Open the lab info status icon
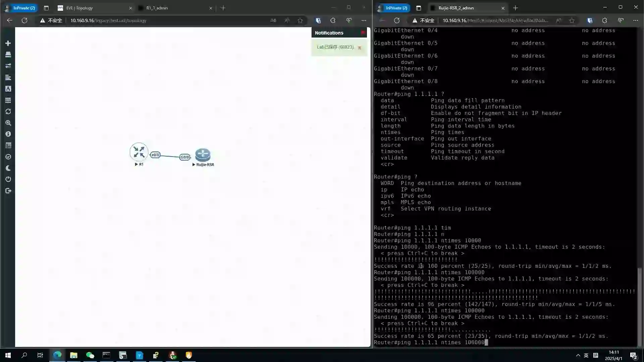This screenshot has height=362, width=644. [8, 134]
